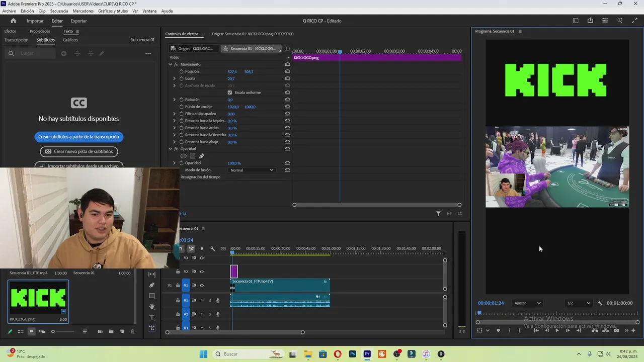The height and width of the screenshot is (362, 644).
Task: Step forward one frame
Action: point(568,330)
